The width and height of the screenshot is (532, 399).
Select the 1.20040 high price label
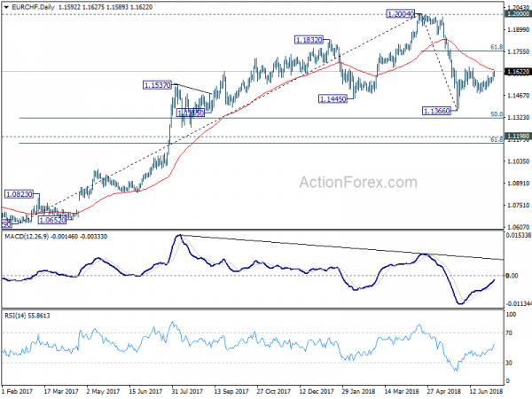click(401, 14)
